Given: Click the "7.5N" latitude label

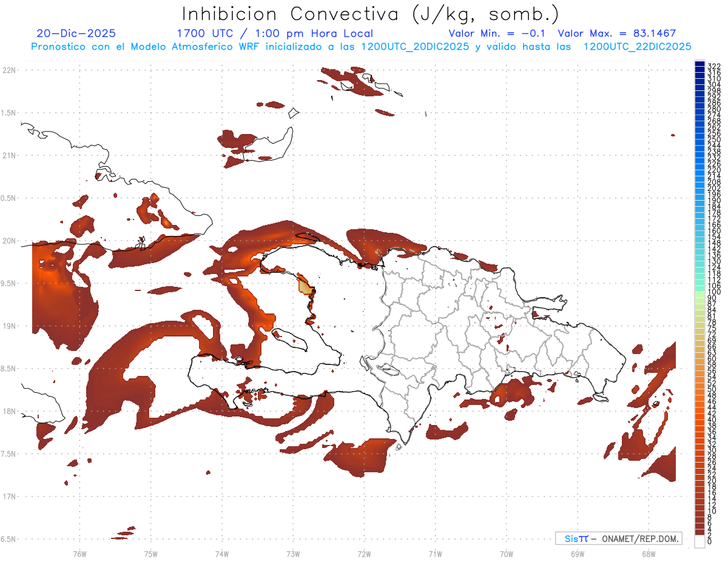Looking at the screenshot, I should click(9, 453).
